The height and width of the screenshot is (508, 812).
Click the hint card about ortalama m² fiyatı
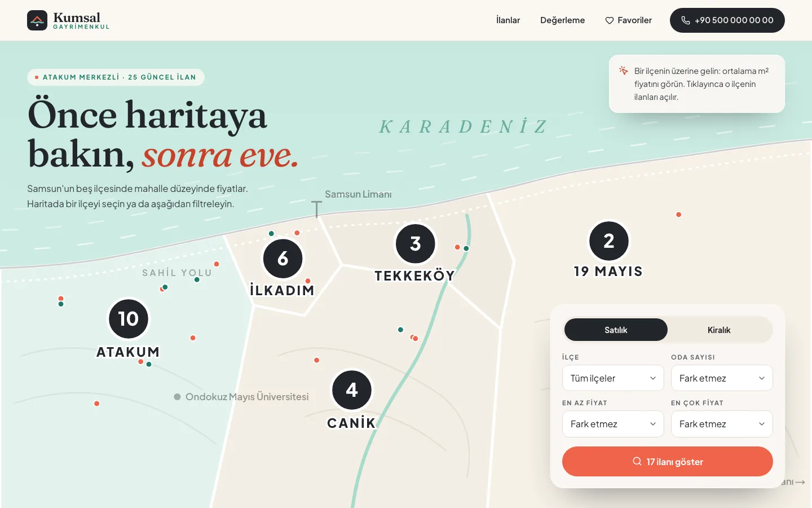coord(697,84)
